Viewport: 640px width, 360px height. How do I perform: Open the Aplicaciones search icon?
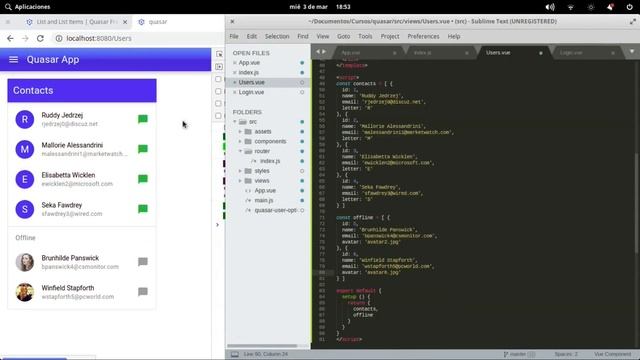tap(8, 7)
